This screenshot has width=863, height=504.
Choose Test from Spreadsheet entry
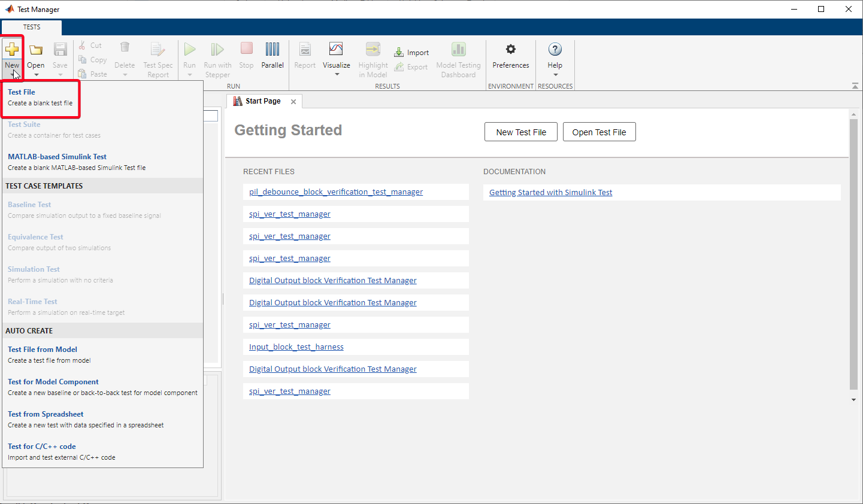[103, 420]
